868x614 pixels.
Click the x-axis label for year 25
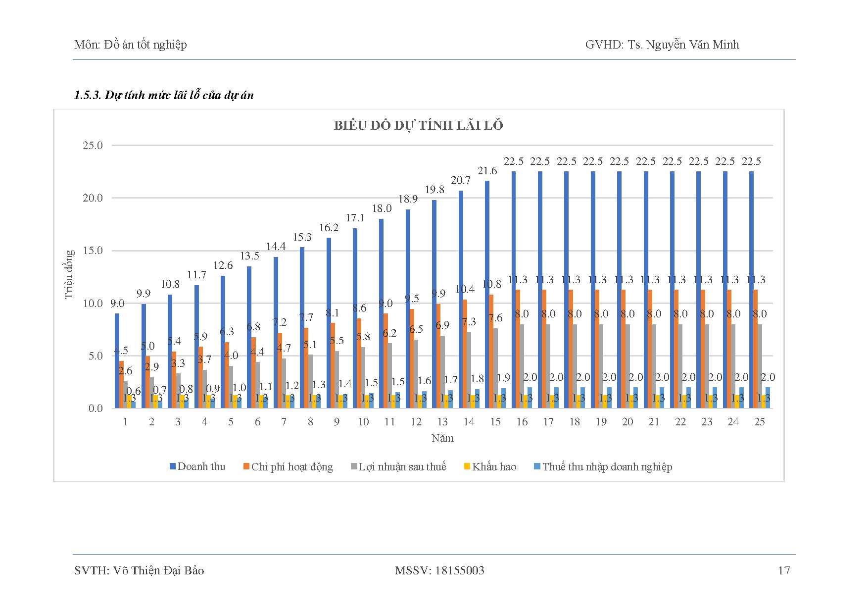[759, 422]
